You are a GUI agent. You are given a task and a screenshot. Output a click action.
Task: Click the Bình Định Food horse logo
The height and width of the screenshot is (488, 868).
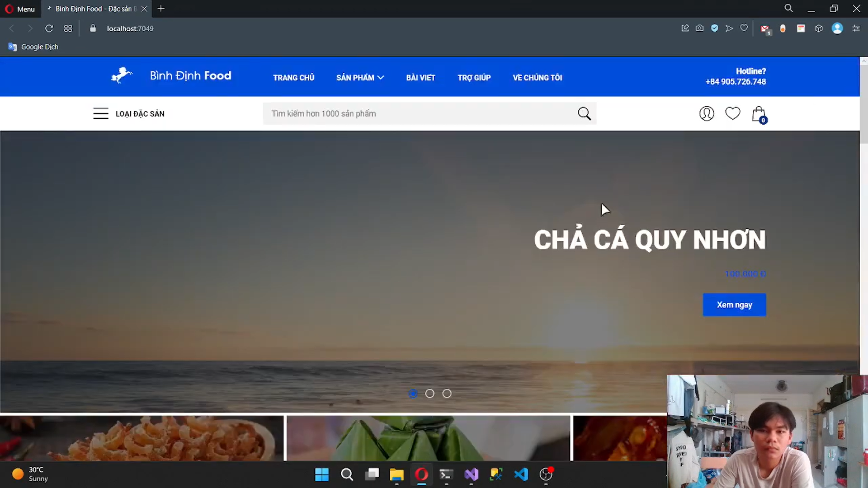[122, 75]
